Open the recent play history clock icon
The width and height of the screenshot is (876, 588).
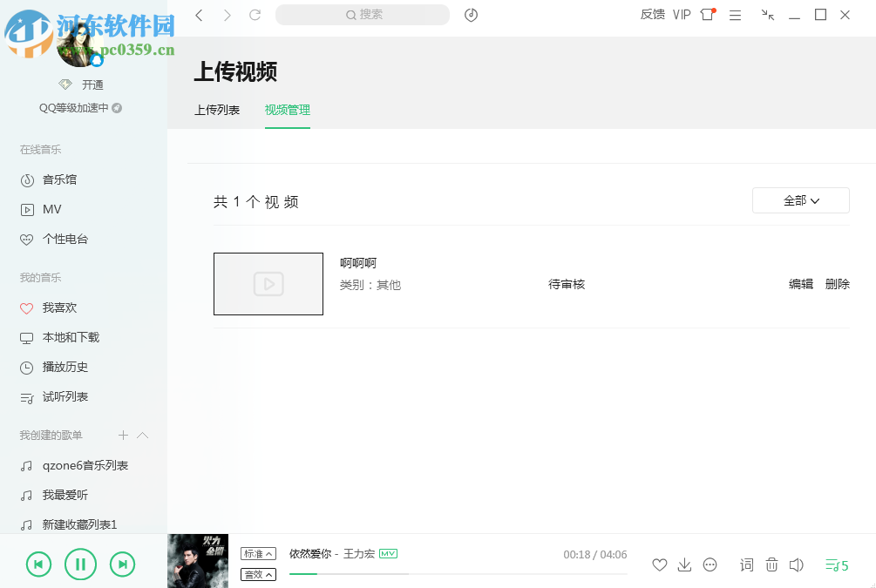click(471, 15)
